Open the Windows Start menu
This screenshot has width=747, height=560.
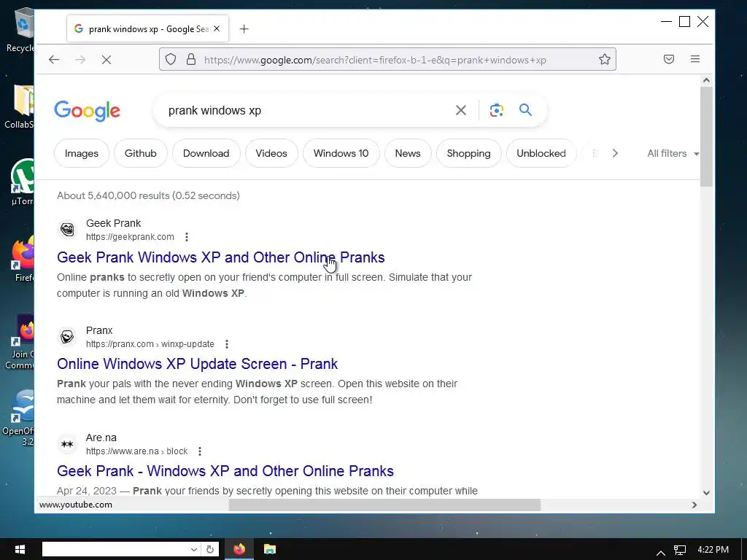20,550
